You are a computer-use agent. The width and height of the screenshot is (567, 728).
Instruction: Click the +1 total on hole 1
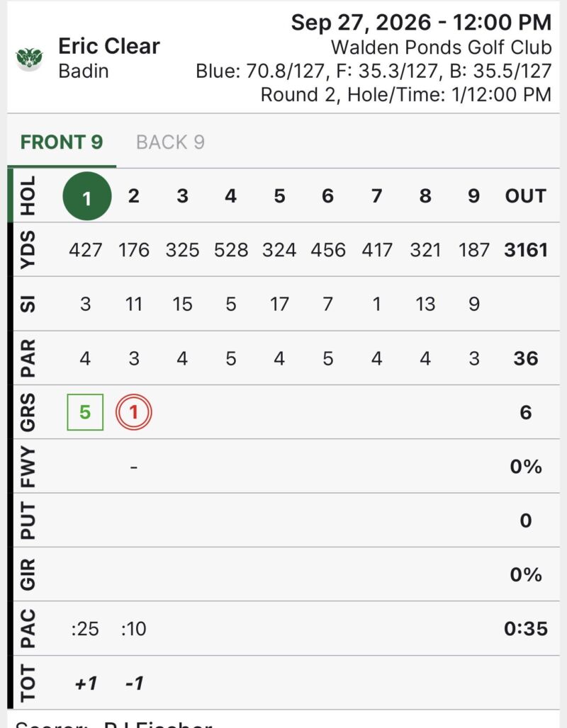(86, 683)
